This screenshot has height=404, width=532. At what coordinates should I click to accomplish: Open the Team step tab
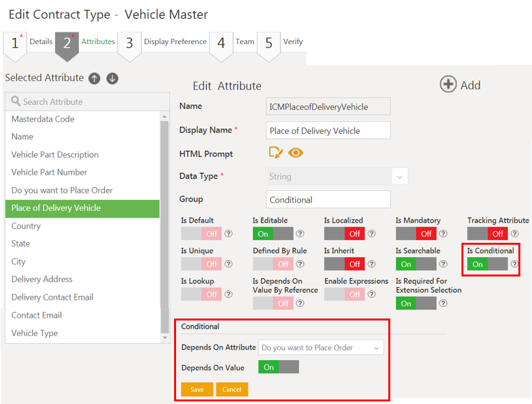pos(244,42)
